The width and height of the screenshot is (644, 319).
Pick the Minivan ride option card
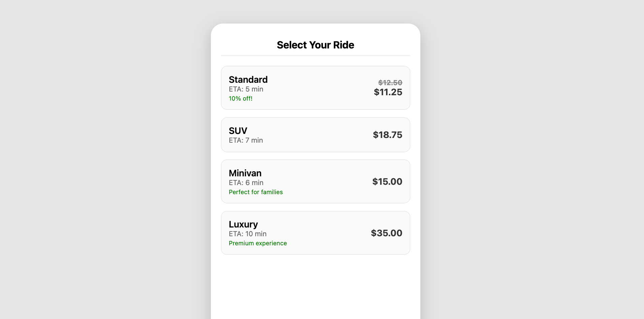click(x=315, y=181)
